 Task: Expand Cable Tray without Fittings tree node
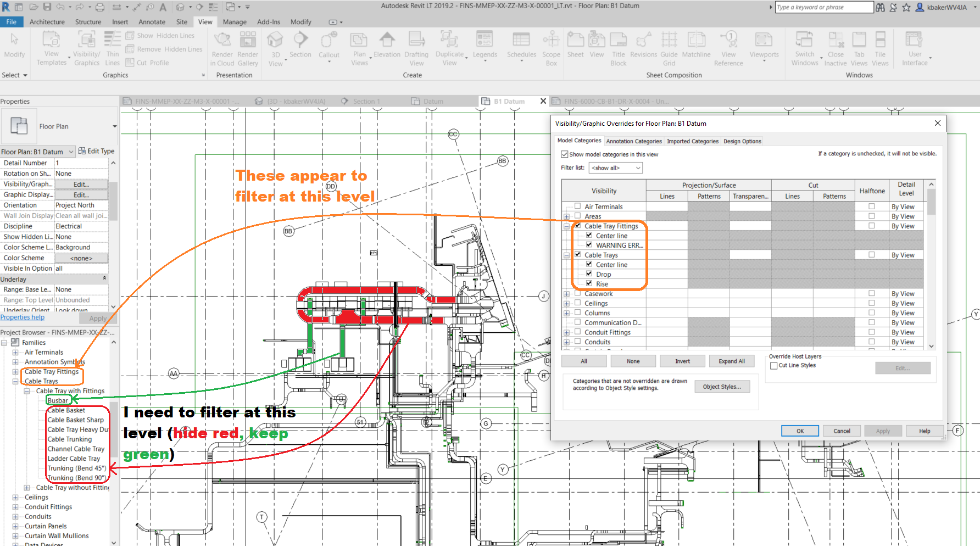(x=27, y=488)
